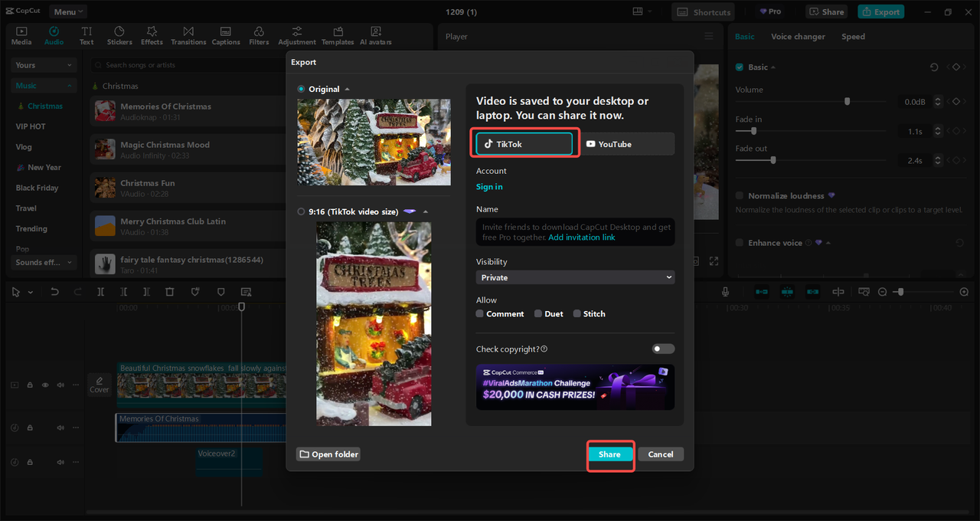Open the Transitions panel
This screenshot has height=521, width=980.
click(x=188, y=36)
